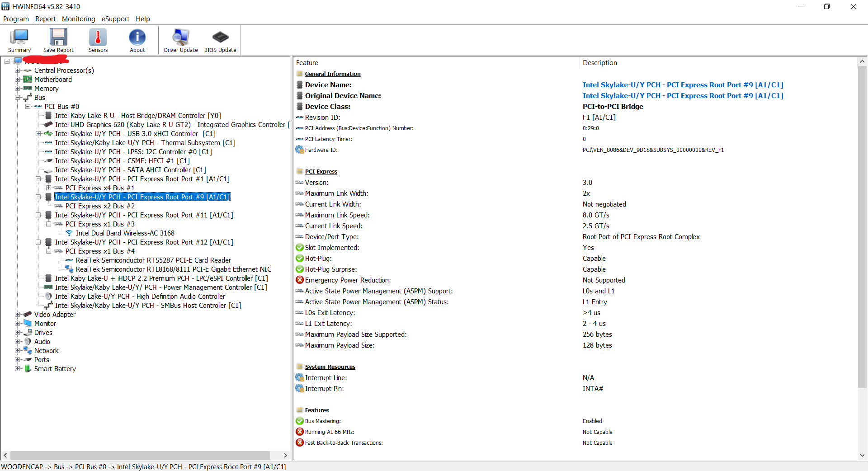Image resolution: width=868 pixels, height=471 pixels.
Task: Select the Thermal Subsystem entry
Action: [145, 143]
